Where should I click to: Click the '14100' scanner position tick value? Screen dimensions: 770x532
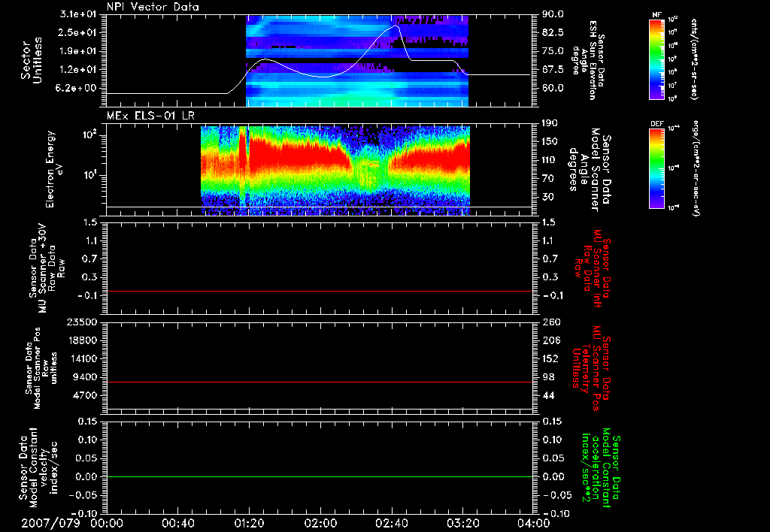[82, 358]
